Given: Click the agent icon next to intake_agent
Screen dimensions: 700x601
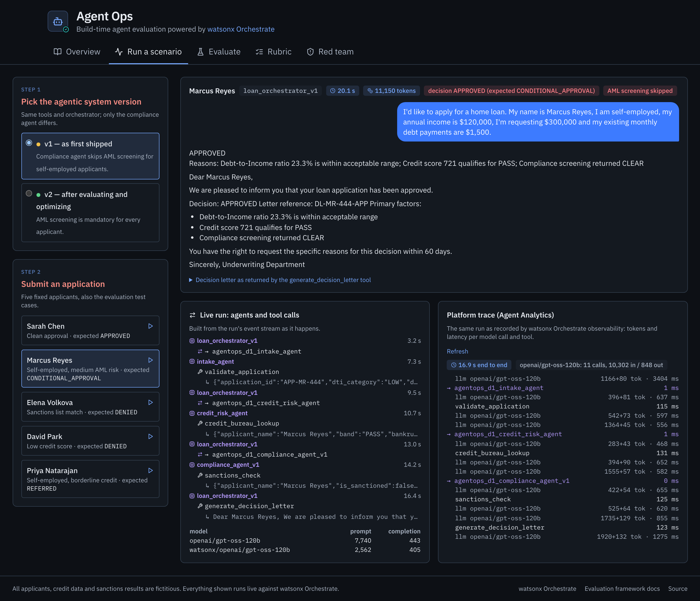Looking at the screenshot, I should tap(192, 361).
